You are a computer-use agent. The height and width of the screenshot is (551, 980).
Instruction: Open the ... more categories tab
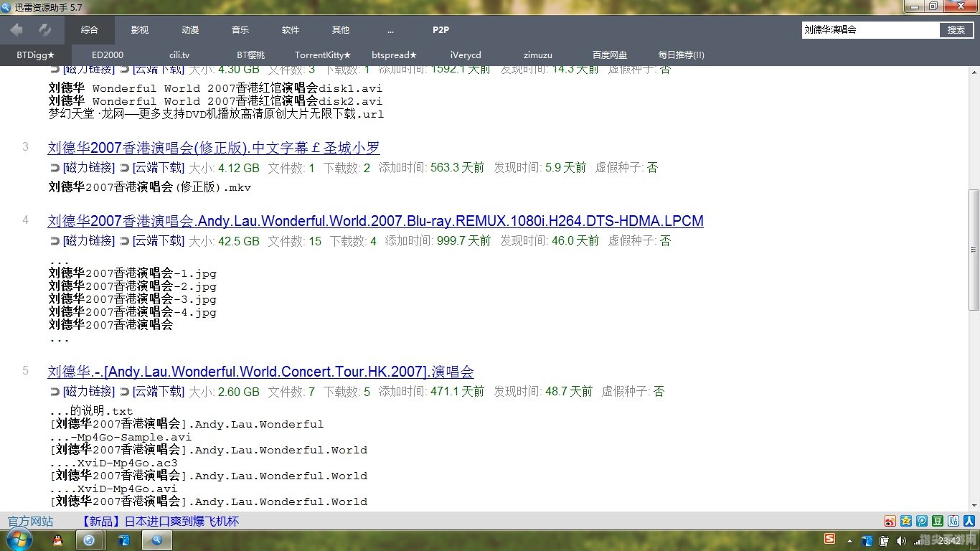(x=390, y=30)
